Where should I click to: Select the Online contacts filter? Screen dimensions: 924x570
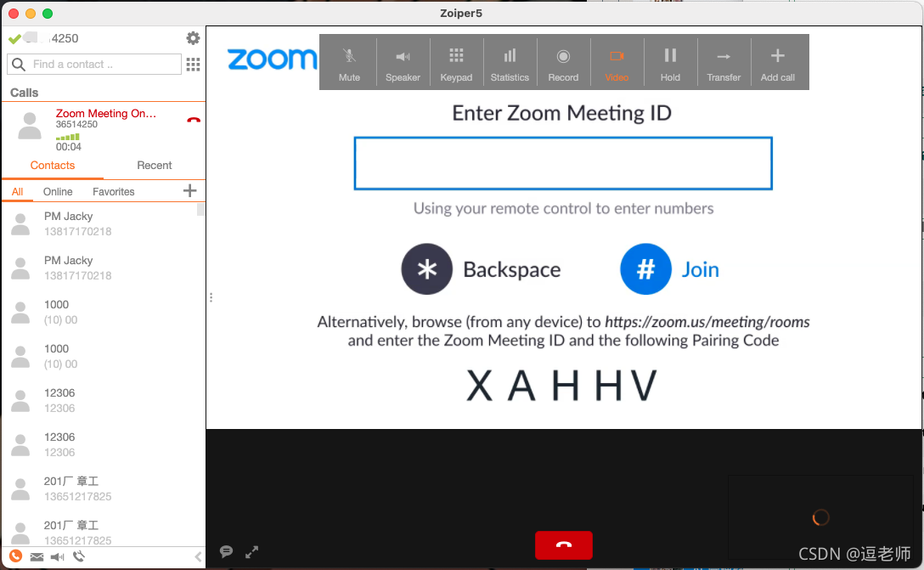[x=58, y=192]
